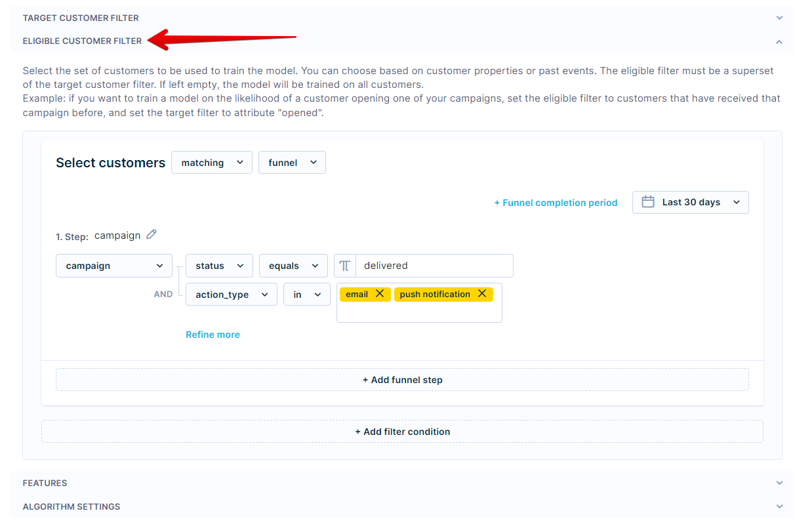Click the text-match icon beside delivered field
The width and height of the screenshot is (795, 532).
(344, 265)
